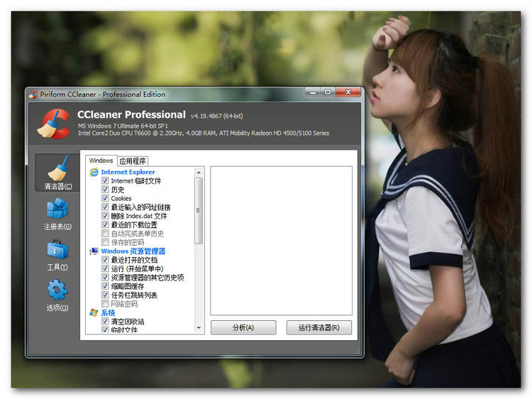Click the MS Windows 7 Ultimate system info text
532x399 pixels.
tap(123, 126)
